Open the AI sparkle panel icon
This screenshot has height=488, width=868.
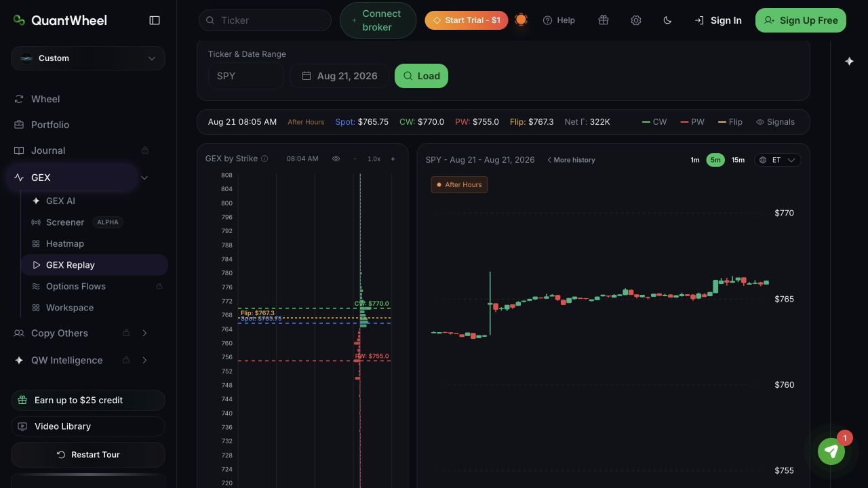pyautogui.click(x=849, y=61)
